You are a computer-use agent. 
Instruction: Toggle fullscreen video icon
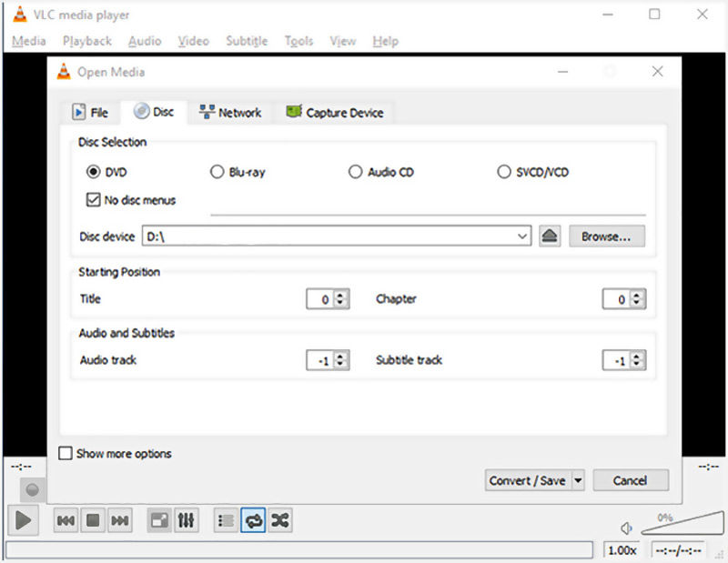(x=159, y=520)
